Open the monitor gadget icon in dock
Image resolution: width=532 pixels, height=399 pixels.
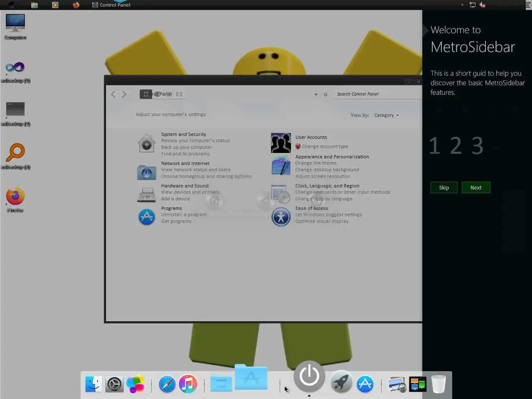tap(418, 384)
